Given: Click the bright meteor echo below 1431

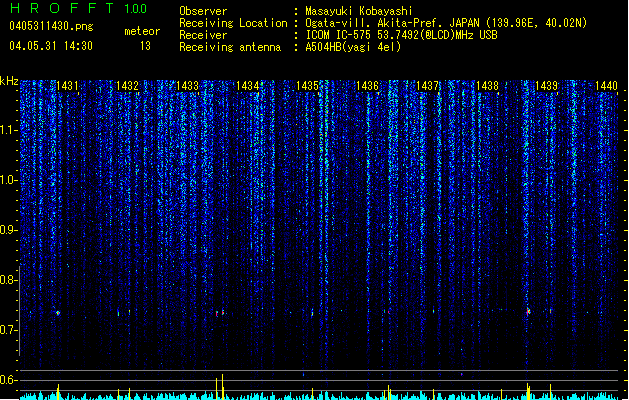Looking at the screenshot, I should (x=58, y=313).
